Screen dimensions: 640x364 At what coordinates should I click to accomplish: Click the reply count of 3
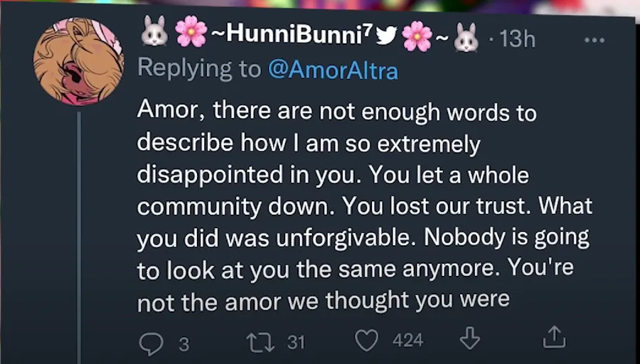[183, 343]
